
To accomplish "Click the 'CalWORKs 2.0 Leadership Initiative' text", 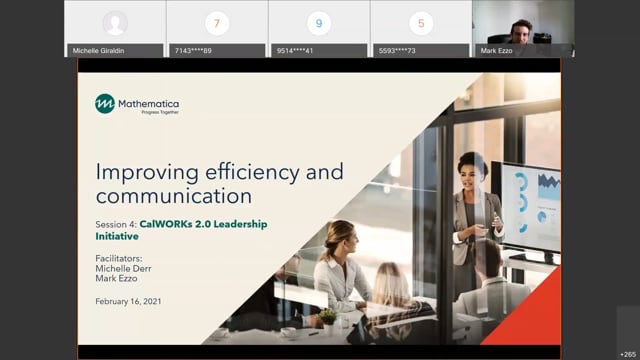I will point(181,230).
